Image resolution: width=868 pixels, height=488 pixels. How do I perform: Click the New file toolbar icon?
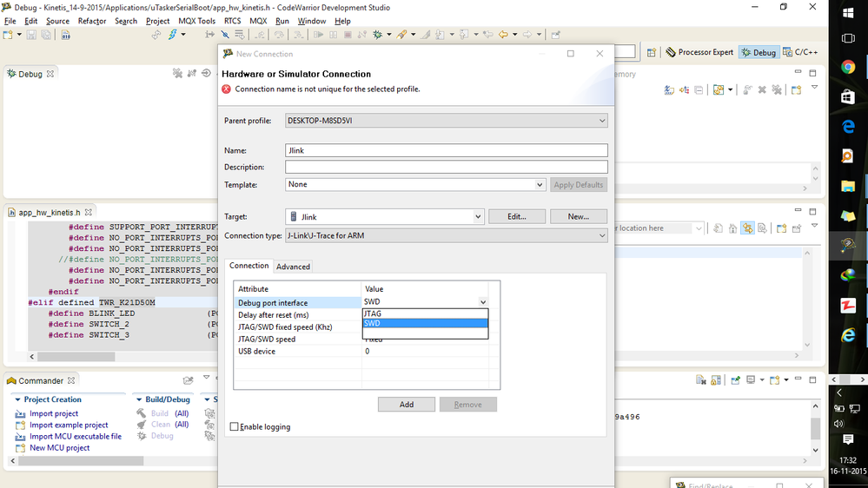click(8, 35)
